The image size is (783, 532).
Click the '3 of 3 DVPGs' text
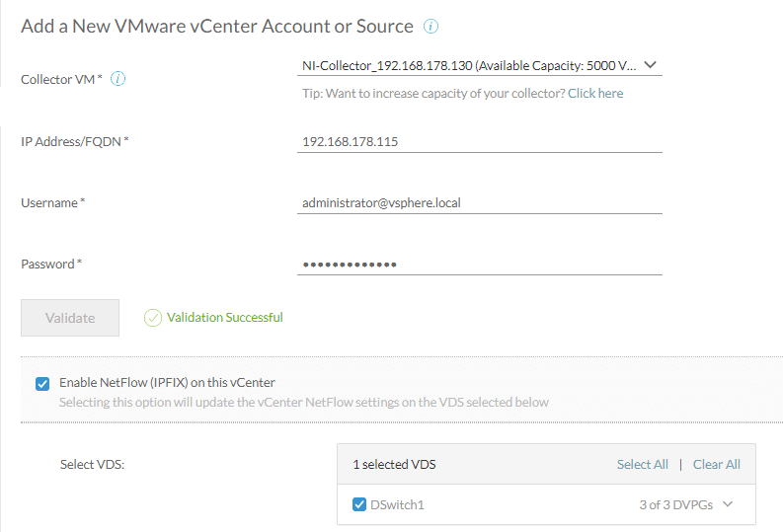[675, 505]
